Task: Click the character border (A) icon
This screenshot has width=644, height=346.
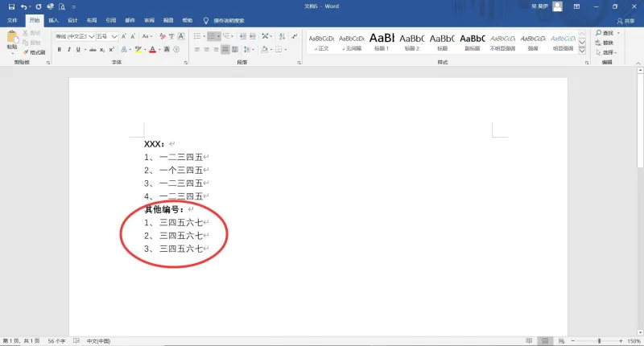Action: point(180,36)
